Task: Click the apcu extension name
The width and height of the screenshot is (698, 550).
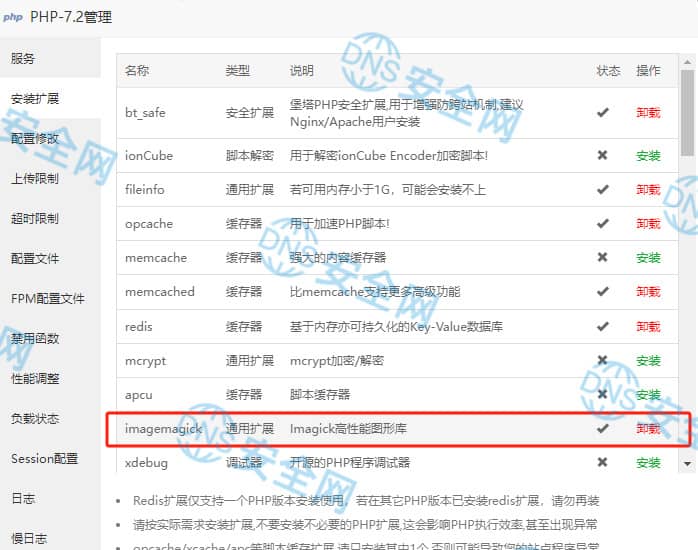Action: click(x=138, y=395)
